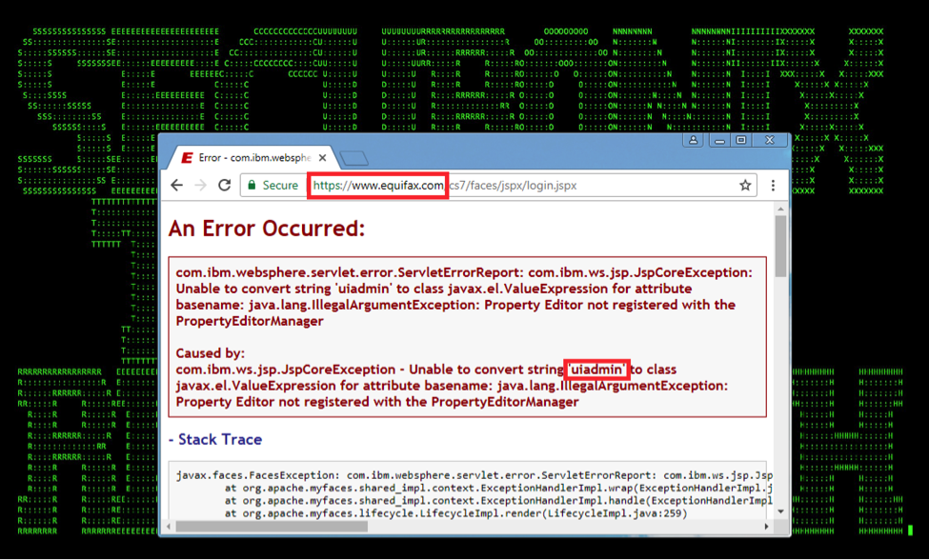Viewport: 929px width, 560px height.
Task: Reload the Equifax error page
Action: coord(224,186)
